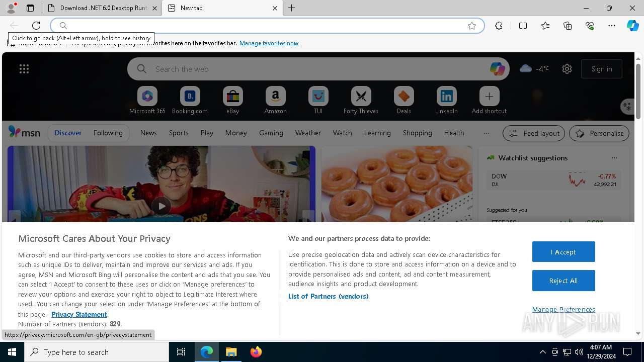The height and width of the screenshot is (362, 644).
Task: Open Manage Preferences link
Action: click(563, 309)
